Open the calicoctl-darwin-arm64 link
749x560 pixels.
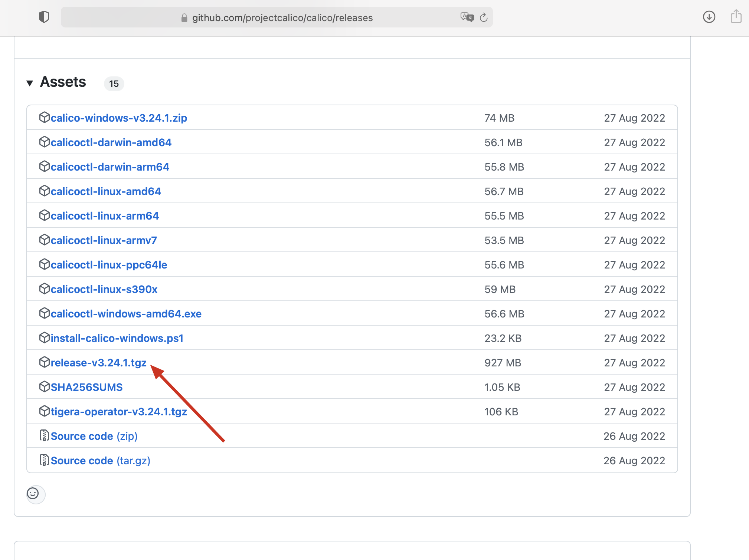tap(110, 167)
